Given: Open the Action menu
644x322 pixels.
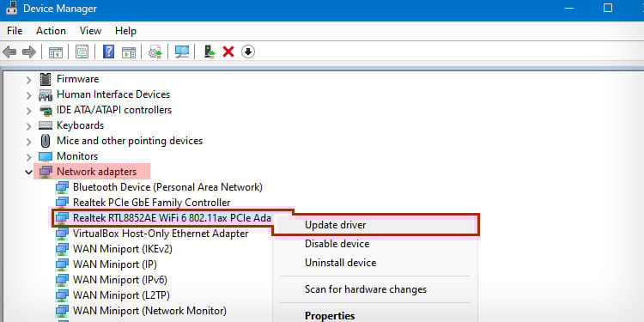Looking at the screenshot, I should [51, 31].
